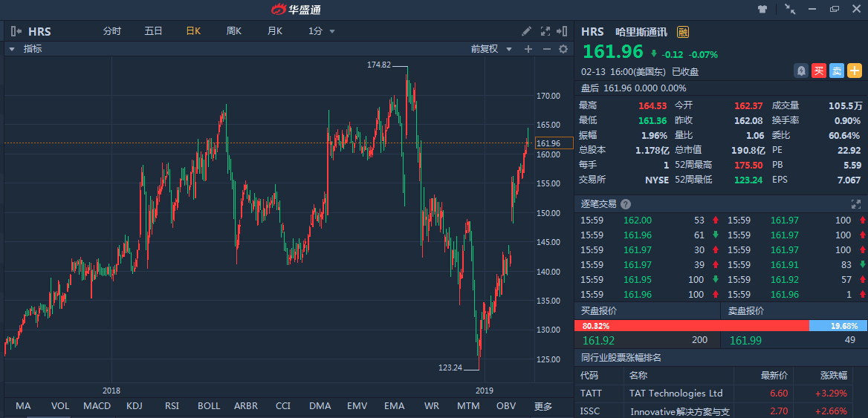Click ask price 161.99

(745, 340)
